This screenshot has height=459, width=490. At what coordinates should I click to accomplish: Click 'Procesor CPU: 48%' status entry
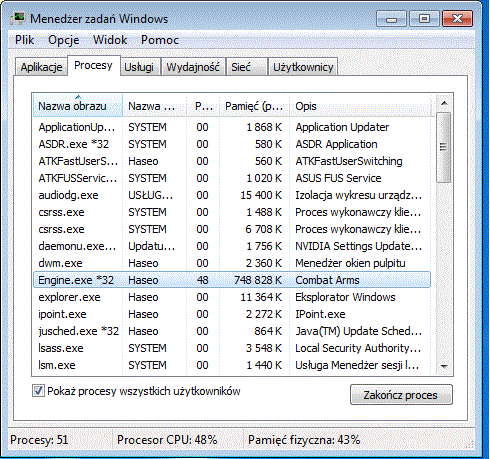[x=167, y=440]
